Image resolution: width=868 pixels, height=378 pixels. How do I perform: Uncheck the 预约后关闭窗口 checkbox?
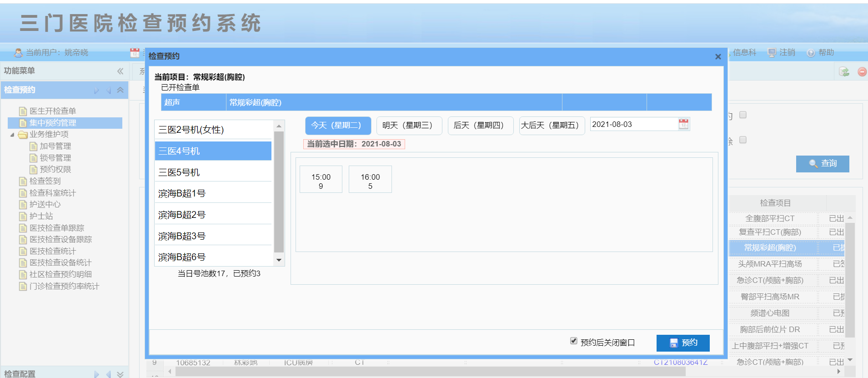(574, 341)
